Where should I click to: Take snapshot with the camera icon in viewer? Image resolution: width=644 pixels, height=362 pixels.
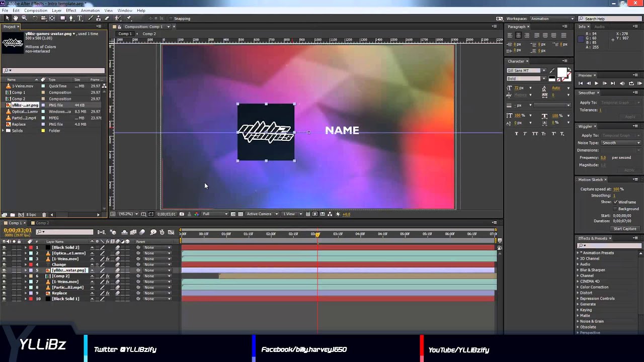(182, 214)
